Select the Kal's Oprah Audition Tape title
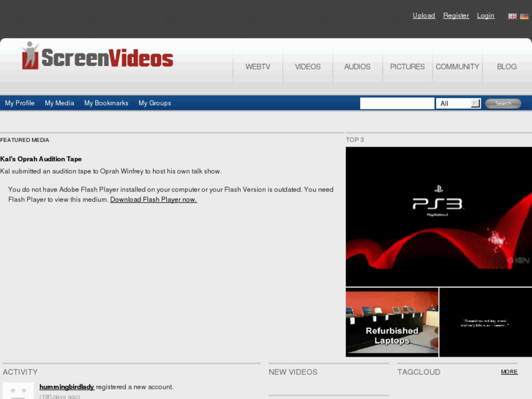 click(x=41, y=159)
